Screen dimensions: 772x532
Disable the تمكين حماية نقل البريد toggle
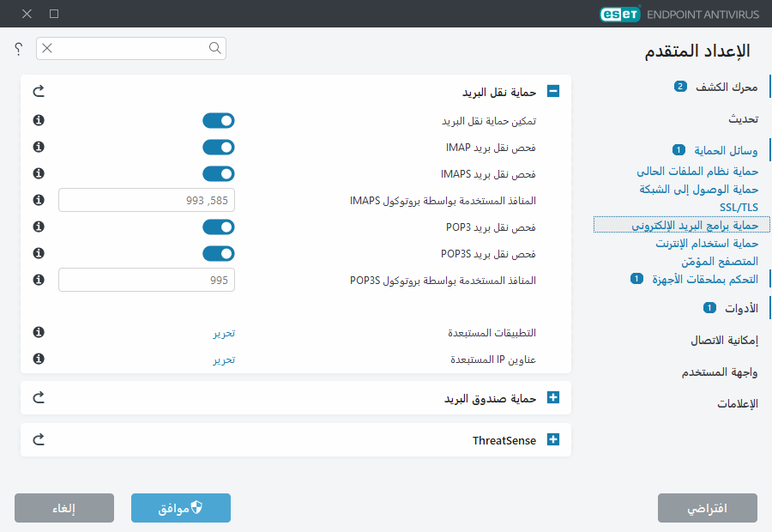click(219, 120)
